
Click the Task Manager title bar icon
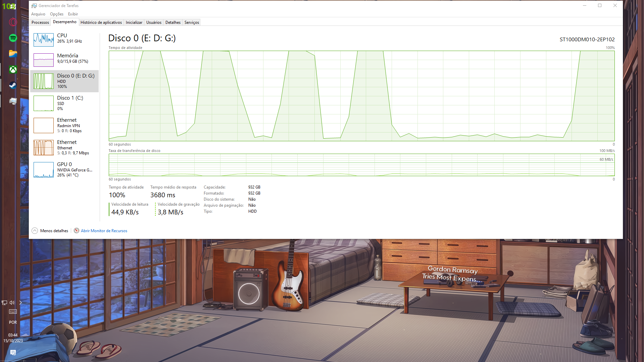(x=34, y=6)
